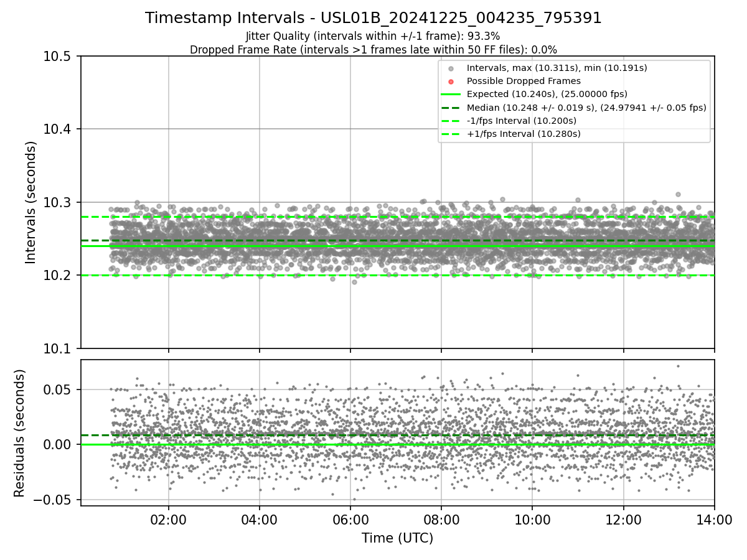Click the dark green dashed Median line sample in the legend
The width and height of the screenshot is (747, 560).
451,108
